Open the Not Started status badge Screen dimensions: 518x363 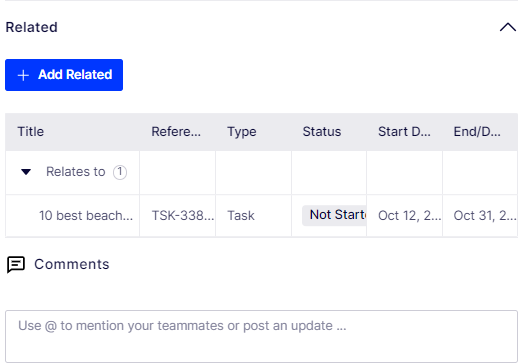[334, 215]
